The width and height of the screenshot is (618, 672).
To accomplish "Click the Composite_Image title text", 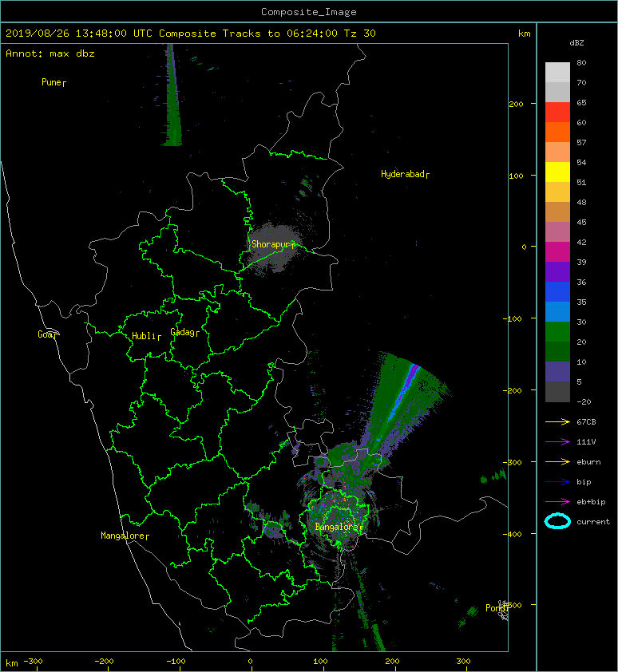I will tap(309, 12).
